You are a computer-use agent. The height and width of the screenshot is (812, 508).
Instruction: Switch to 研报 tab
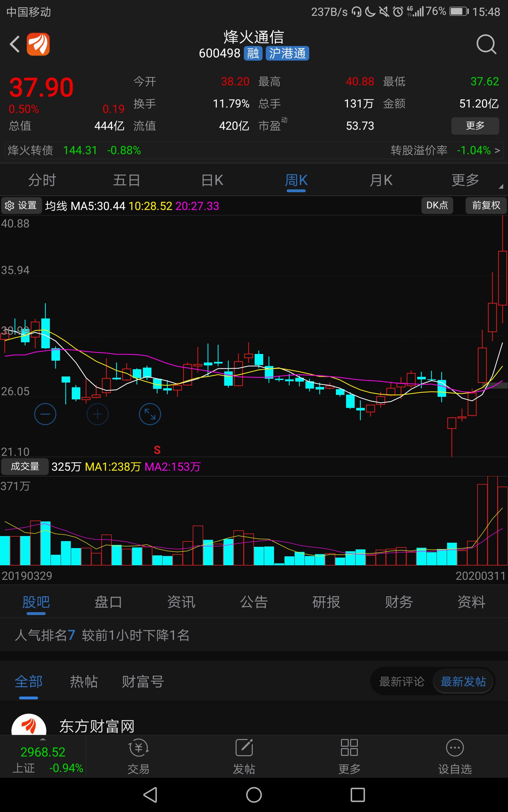pyautogui.click(x=326, y=602)
